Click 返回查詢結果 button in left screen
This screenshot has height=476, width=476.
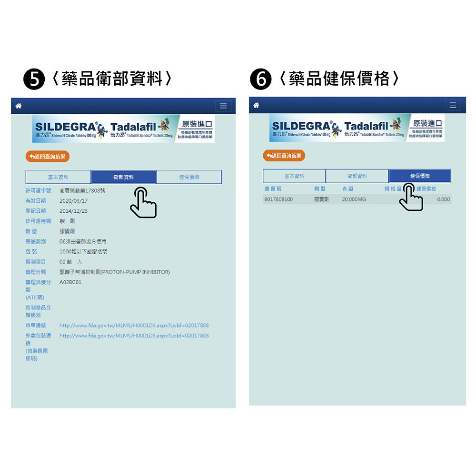48,157
